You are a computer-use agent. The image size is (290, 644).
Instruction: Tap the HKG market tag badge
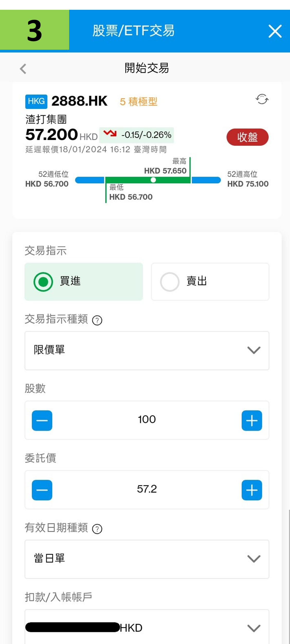(x=36, y=101)
